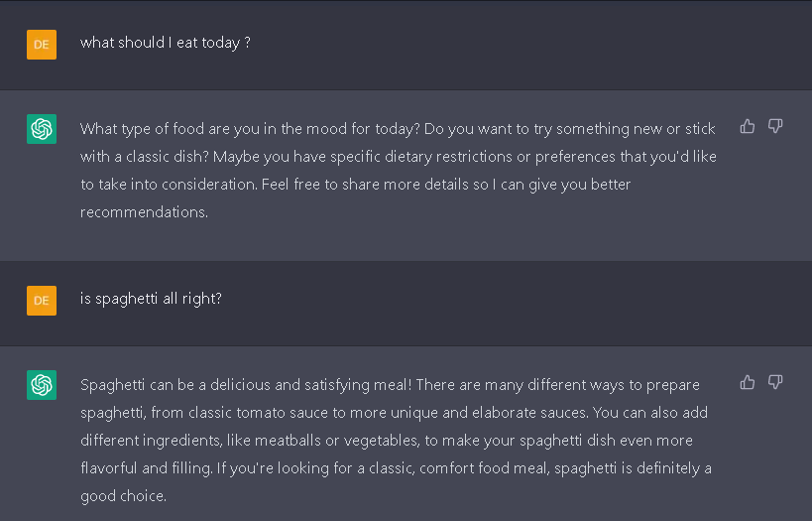Click the line starting 'to take into consideration'
The width and height of the screenshot is (812, 521).
click(x=355, y=185)
